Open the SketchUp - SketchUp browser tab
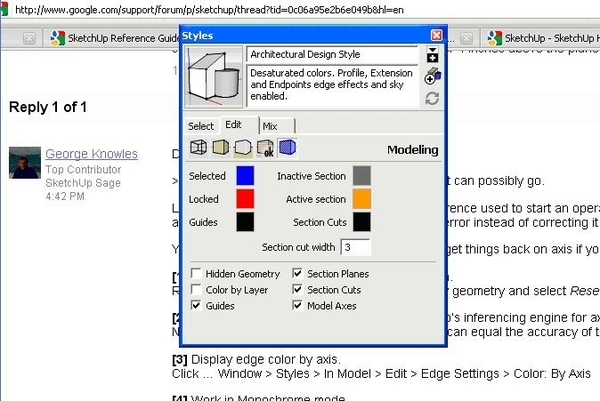 (x=540, y=38)
